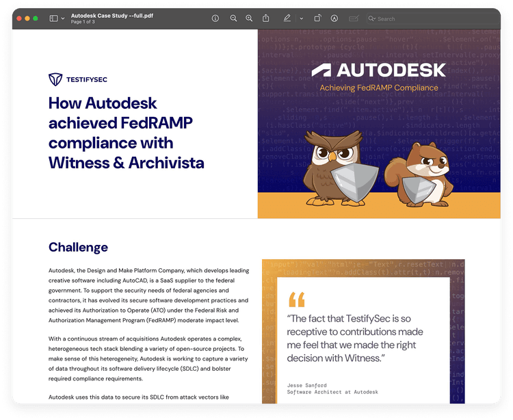This screenshot has width=513, height=420.
Task: Click the Challenge section heading
Action: (x=78, y=247)
